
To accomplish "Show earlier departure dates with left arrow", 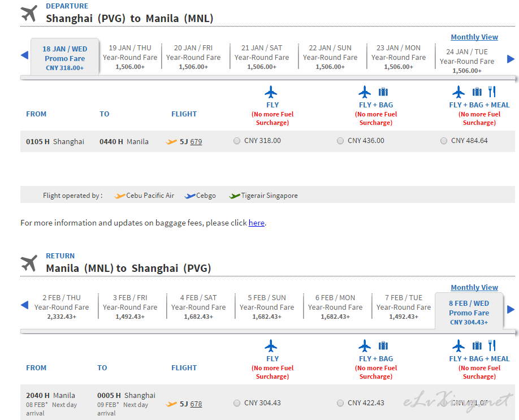I will pyautogui.click(x=24, y=55).
